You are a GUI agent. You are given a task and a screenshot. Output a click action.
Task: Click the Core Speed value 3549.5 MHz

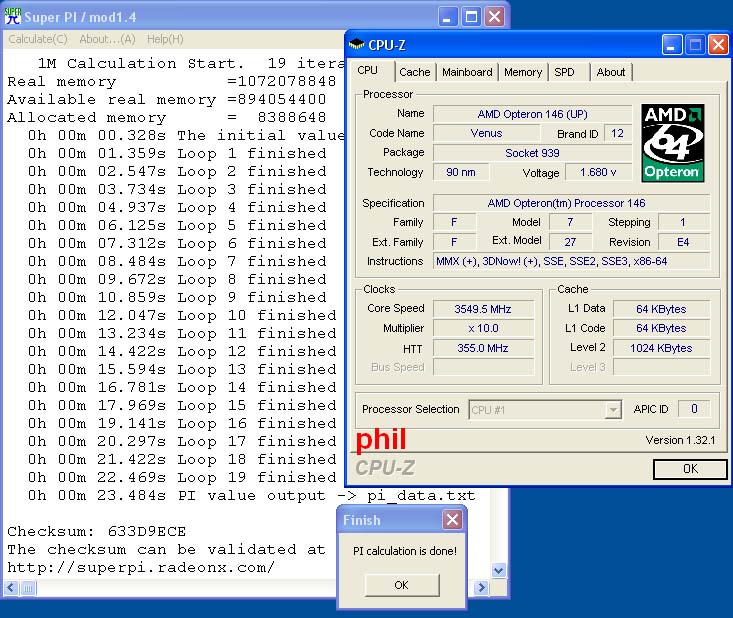coord(483,309)
